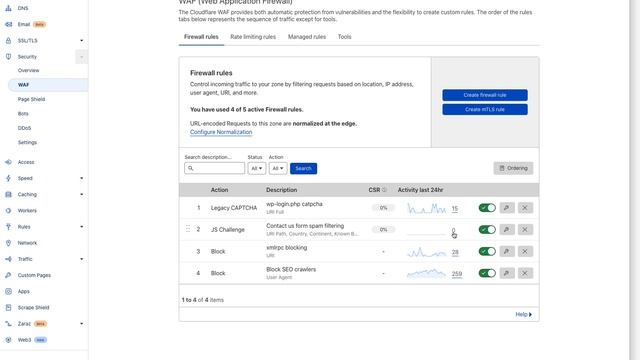Click the SSL/TLS lock icon
This screenshot has width=640, height=360.
8,40
